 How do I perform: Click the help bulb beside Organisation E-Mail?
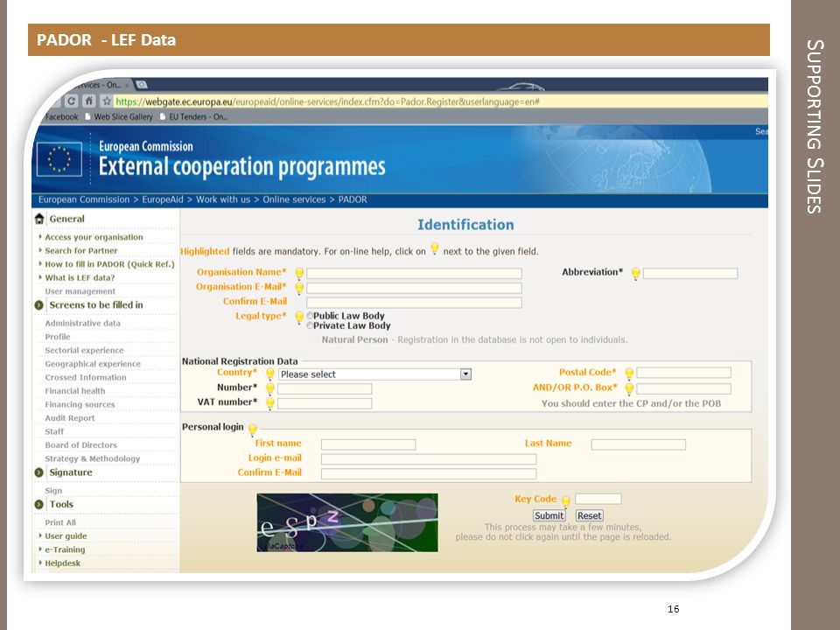pyautogui.click(x=299, y=288)
